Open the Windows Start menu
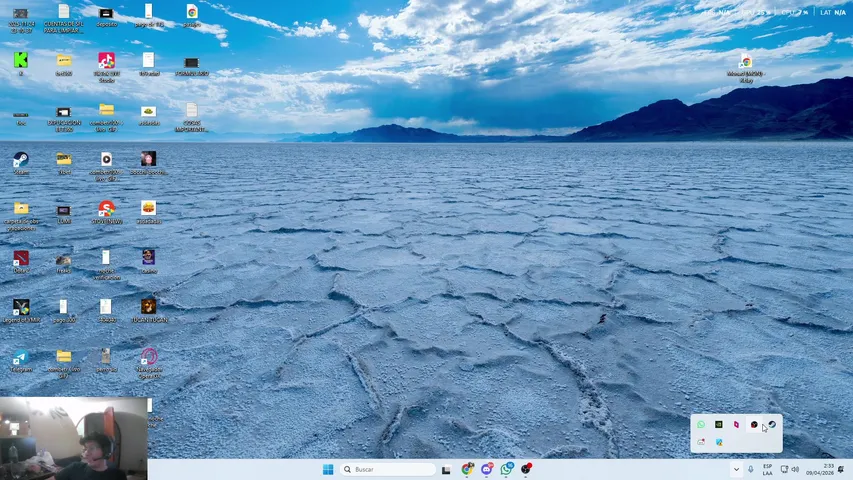The image size is (853, 480). click(x=328, y=469)
